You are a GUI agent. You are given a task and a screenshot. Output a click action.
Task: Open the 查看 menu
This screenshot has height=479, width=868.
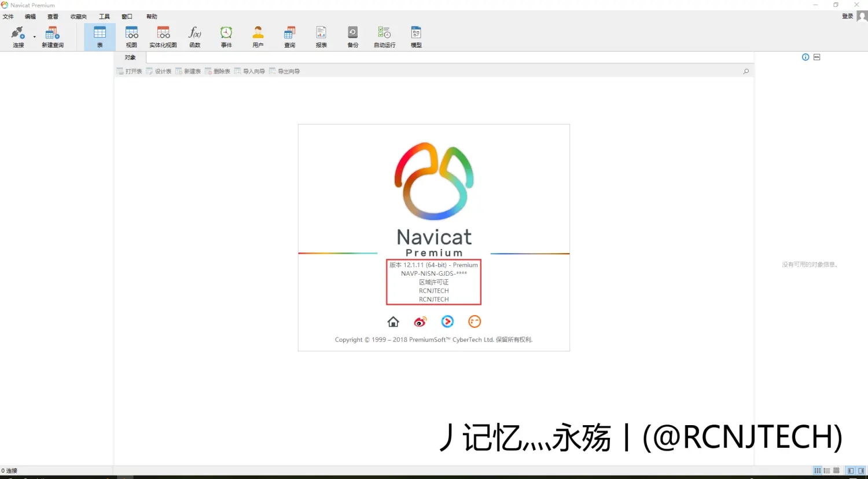53,17
